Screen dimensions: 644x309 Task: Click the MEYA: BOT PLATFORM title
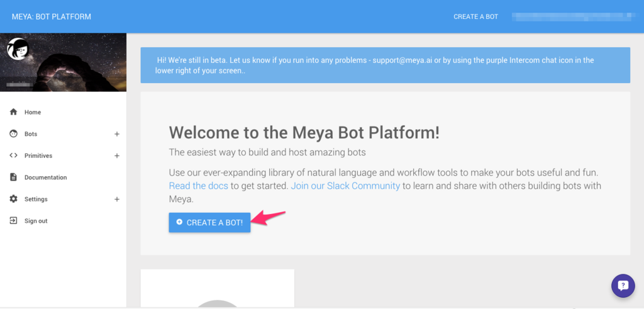[52, 17]
